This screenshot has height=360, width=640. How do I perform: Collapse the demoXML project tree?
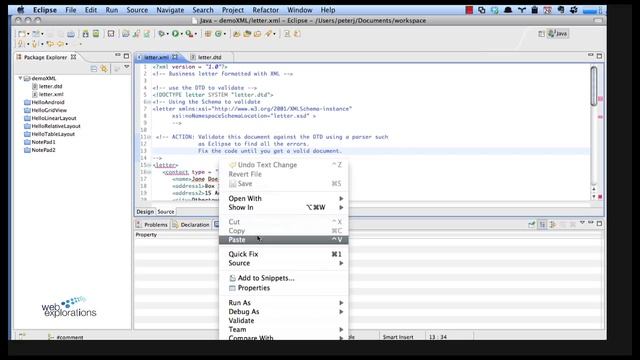(20, 78)
